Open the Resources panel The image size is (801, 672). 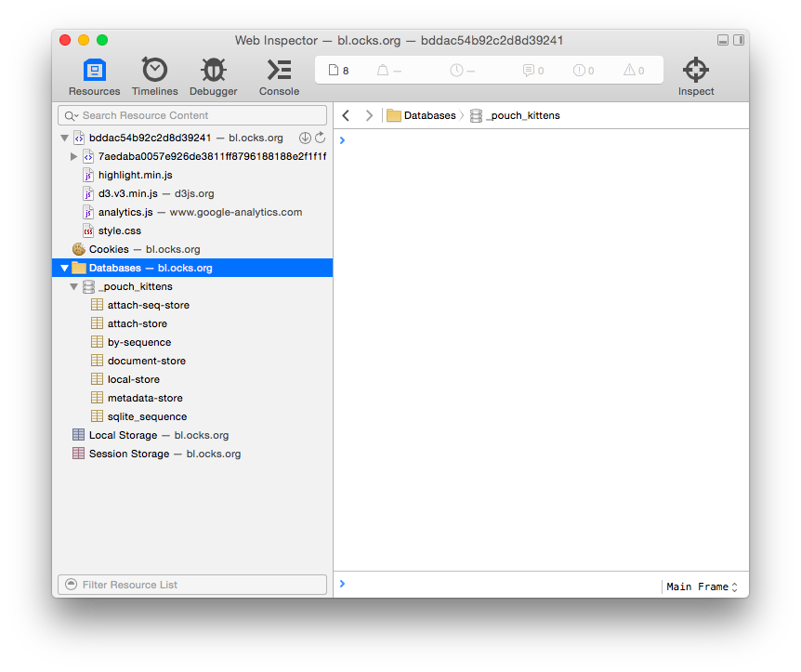pyautogui.click(x=94, y=77)
